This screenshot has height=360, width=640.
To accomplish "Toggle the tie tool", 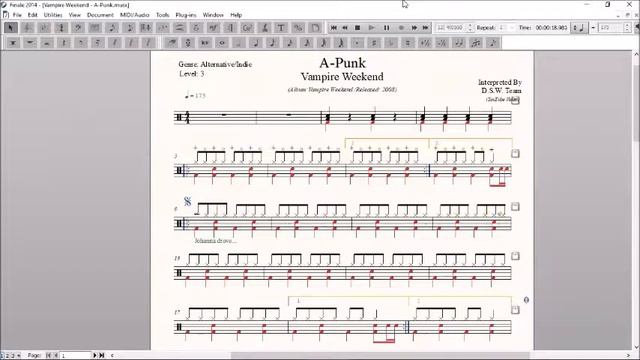I will click(459, 43).
